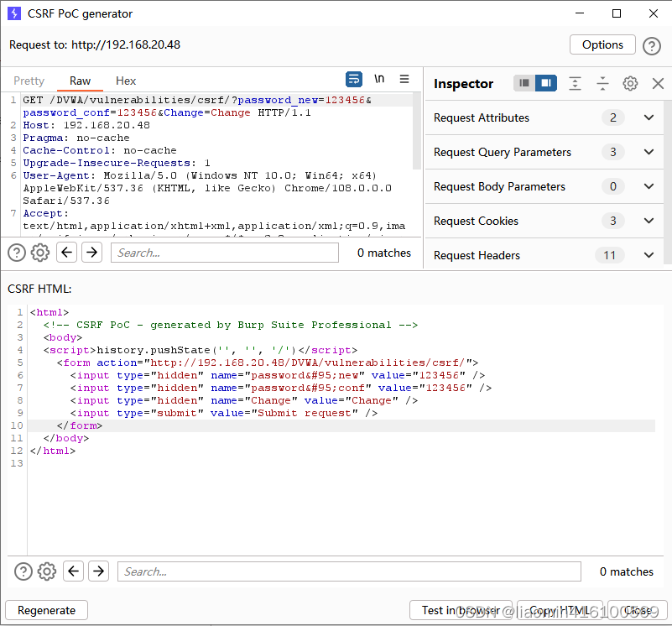Click the form action URL line in CSRF HTML

(x=268, y=363)
